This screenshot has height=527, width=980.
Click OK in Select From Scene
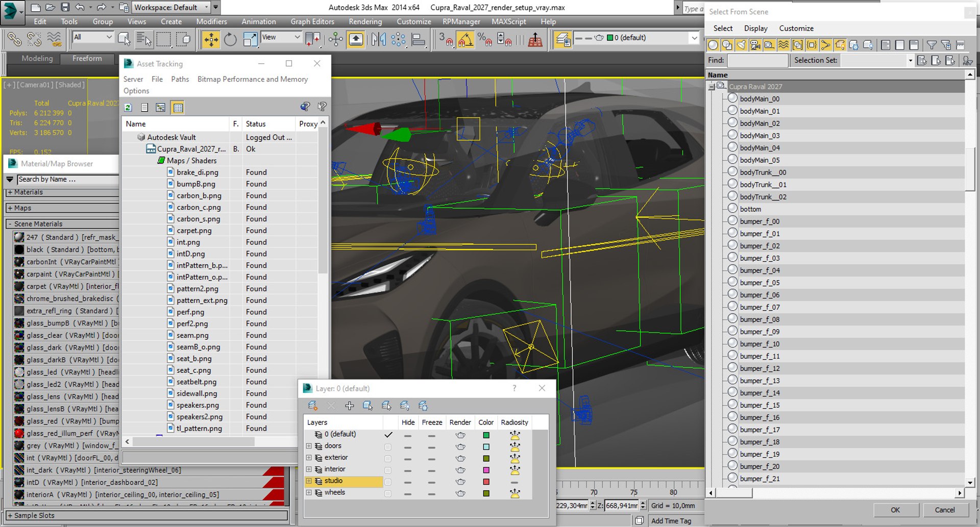(x=895, y=510)
